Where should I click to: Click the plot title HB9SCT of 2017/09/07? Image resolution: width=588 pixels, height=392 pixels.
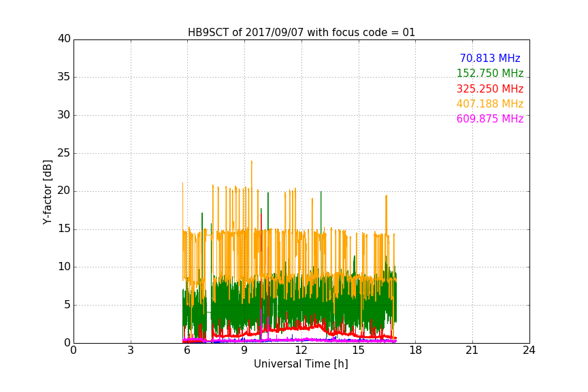tap(301, 33)
